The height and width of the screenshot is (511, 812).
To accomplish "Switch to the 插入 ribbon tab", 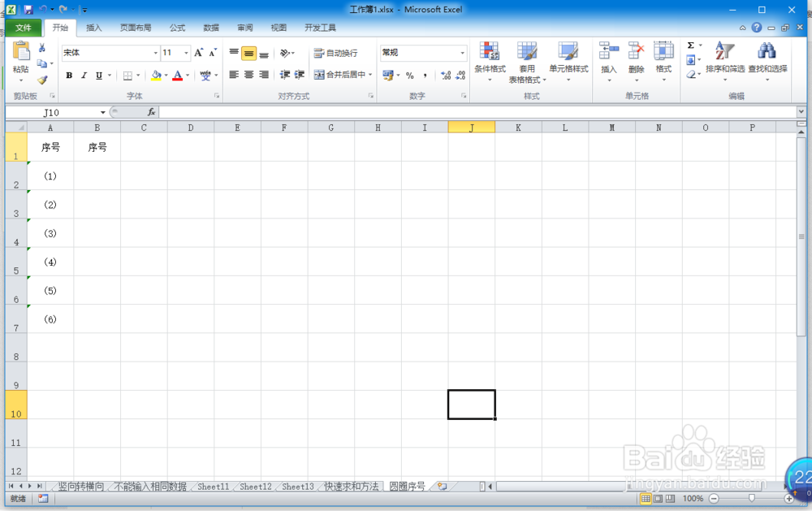I will pyautogui.click(x=93, y=26).
